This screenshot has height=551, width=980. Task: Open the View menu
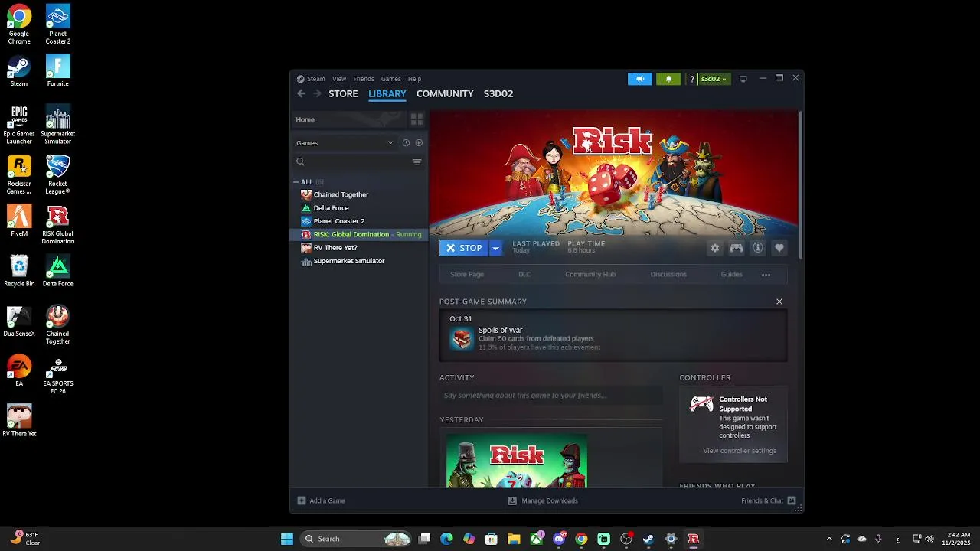click(339, 79)
